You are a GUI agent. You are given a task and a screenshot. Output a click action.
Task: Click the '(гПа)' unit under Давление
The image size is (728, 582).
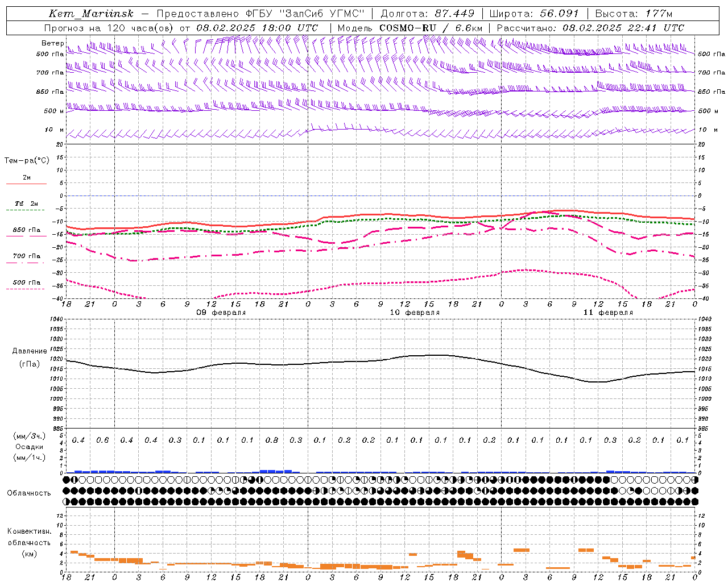(30, 364)
